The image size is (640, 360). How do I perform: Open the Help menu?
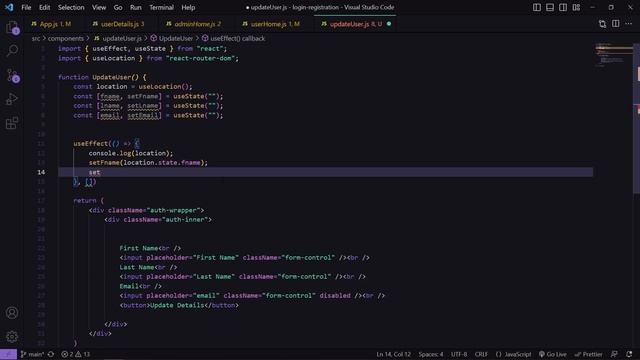click(x=188, y=7)
